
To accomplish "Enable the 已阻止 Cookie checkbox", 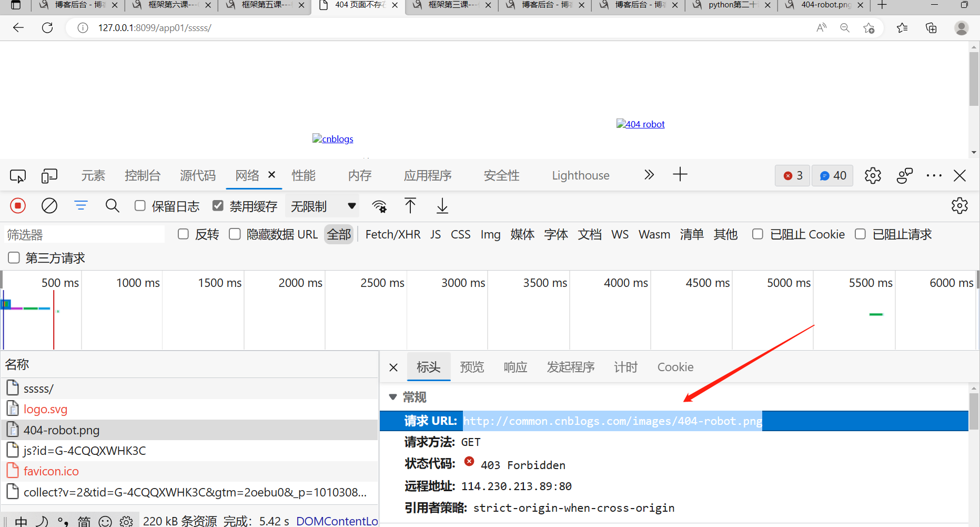I will pyautogui.click(x=757, y=234).
